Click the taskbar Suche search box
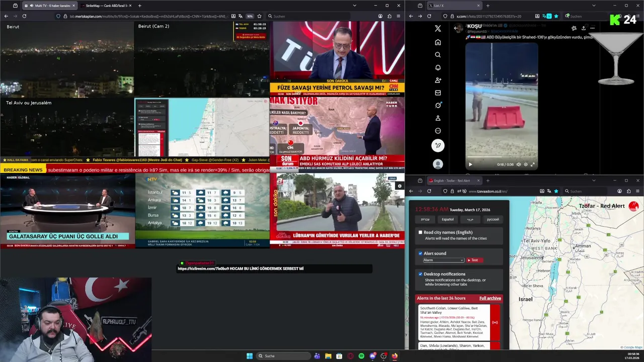644x362 pixels. (283, 356)
